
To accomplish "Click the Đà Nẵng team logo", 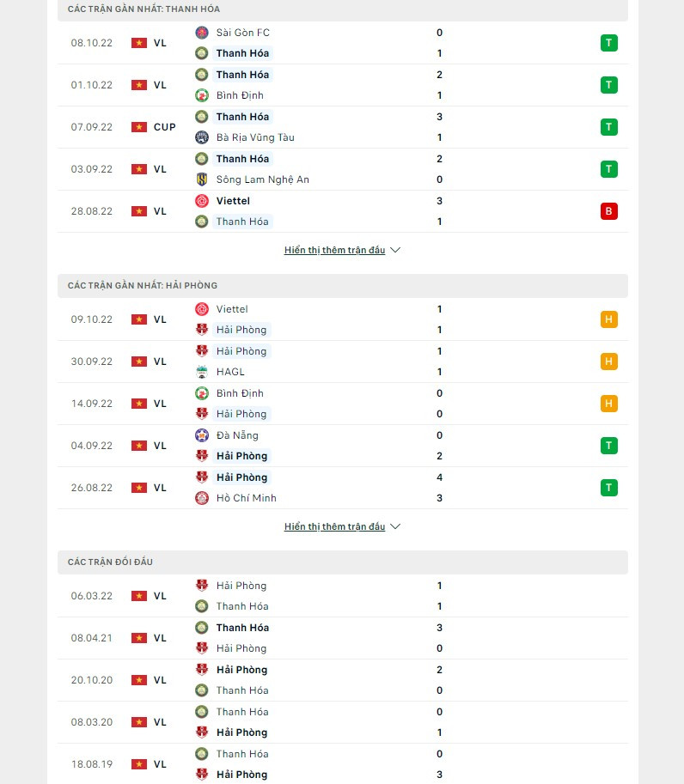I will 202,435.
